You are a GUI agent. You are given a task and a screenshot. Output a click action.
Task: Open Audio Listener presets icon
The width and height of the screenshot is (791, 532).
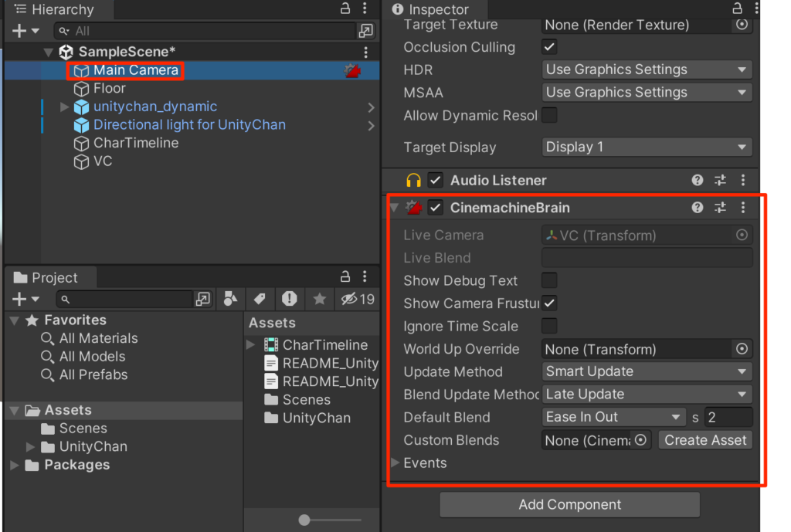pyautogui.click(x=721, y=180)
